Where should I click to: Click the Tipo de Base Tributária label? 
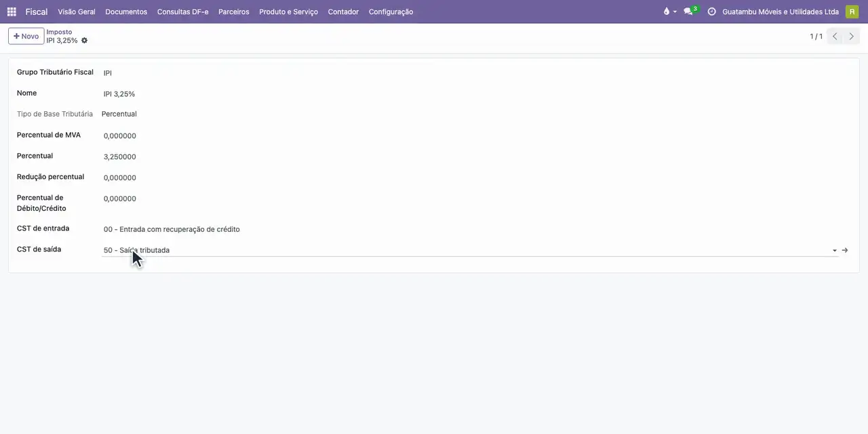pyautogui.click(x=55, y=114)
